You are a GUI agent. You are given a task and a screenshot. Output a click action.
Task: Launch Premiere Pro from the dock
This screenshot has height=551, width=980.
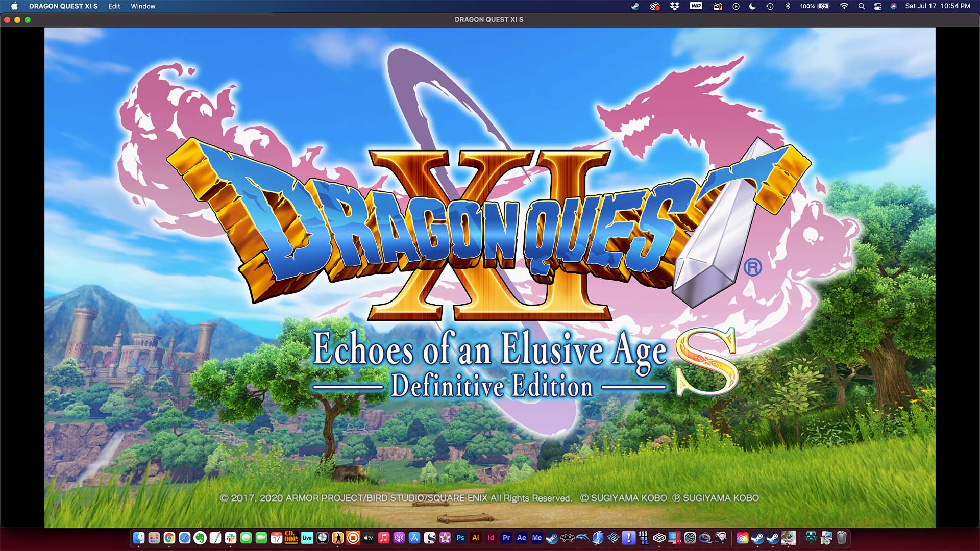[x=506, y=538]
